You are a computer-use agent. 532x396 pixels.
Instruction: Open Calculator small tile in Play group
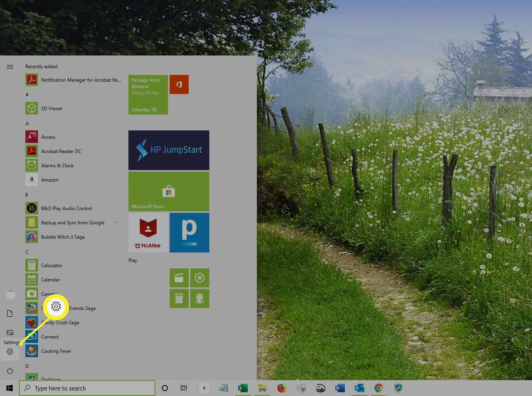(179, 298)
